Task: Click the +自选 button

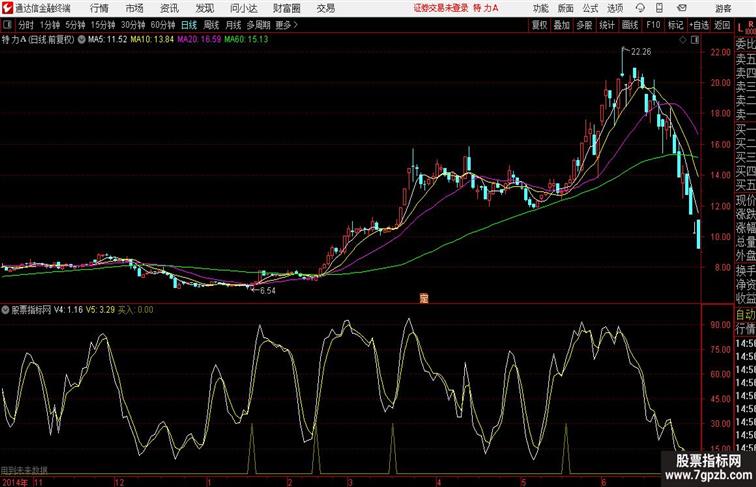Action: (699, 25)
